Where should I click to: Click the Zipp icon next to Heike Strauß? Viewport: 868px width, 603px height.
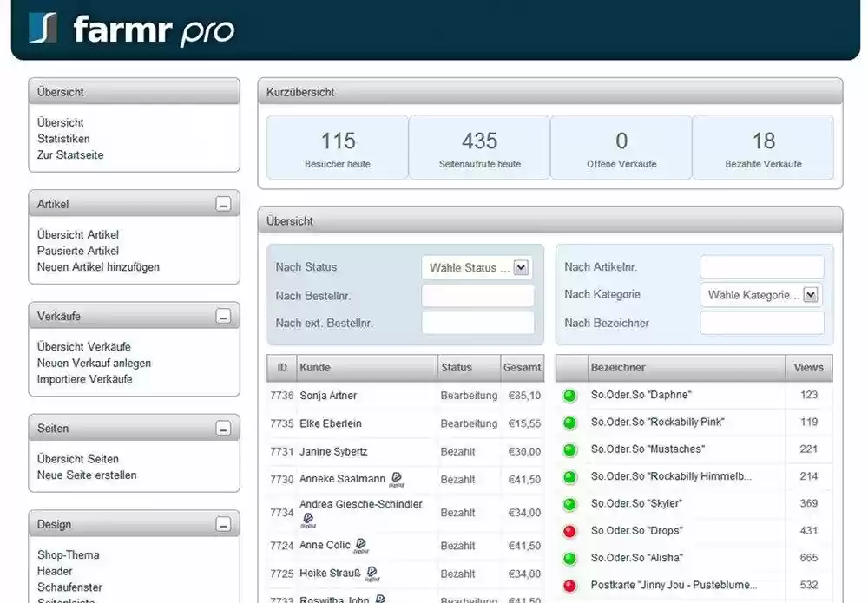pos(372,574)
